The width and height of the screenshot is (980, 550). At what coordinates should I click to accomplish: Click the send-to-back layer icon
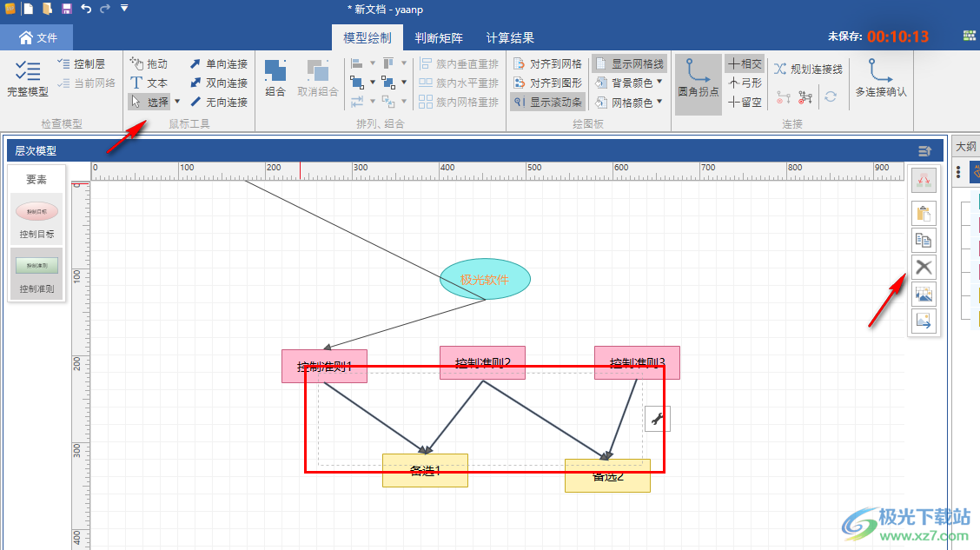pos(388,83)
